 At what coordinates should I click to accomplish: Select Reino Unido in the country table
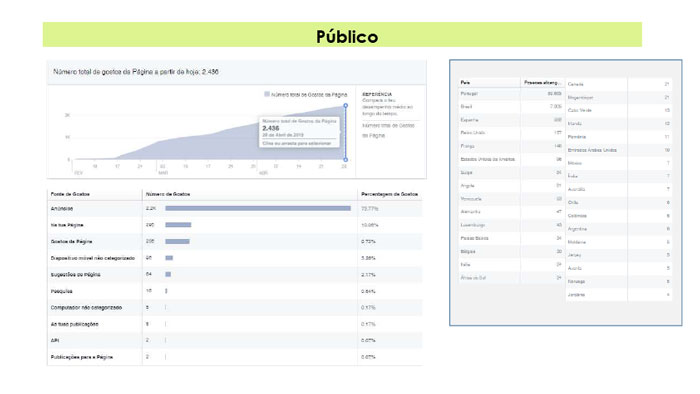coord(473,133)
